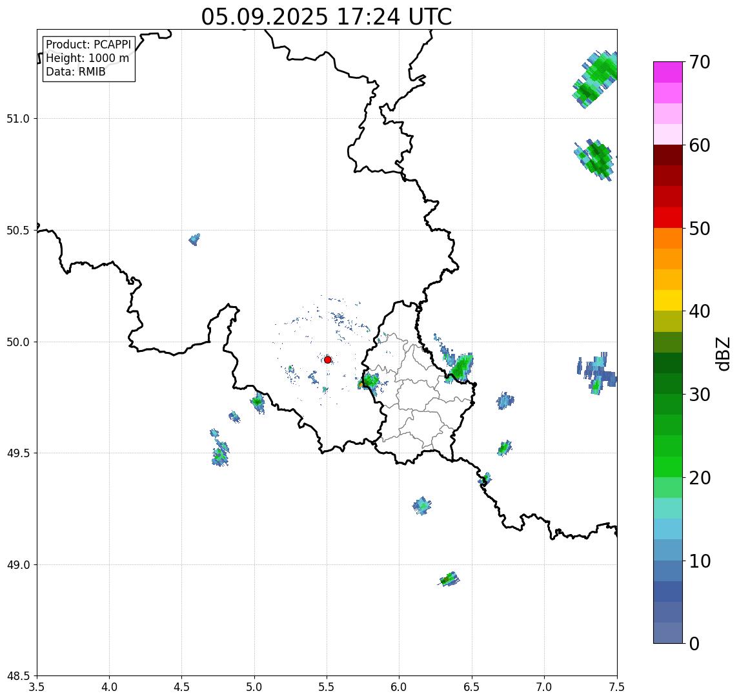Click the rain cell near 4.75°E 49.5°N

click(x=219, y=453)
